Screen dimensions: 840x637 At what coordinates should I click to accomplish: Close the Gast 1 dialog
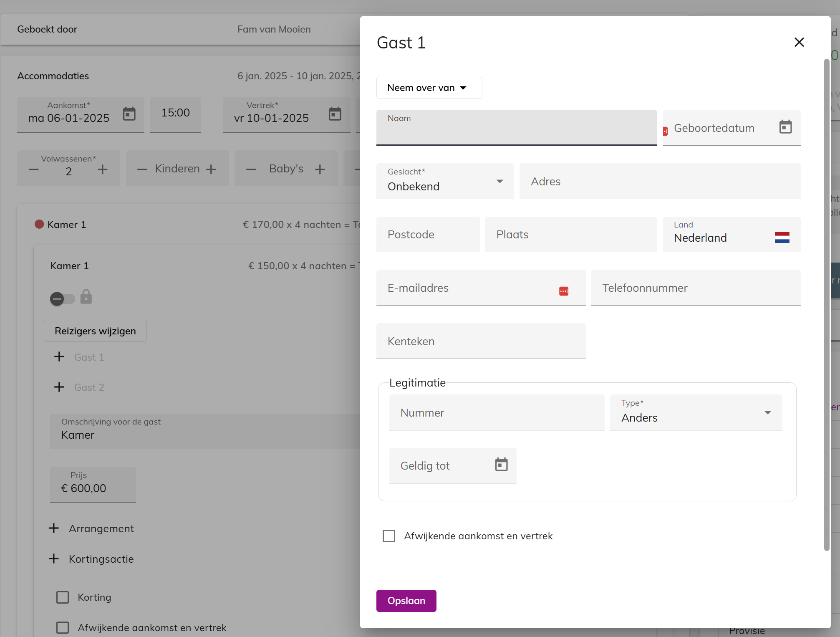click(799, 42)
